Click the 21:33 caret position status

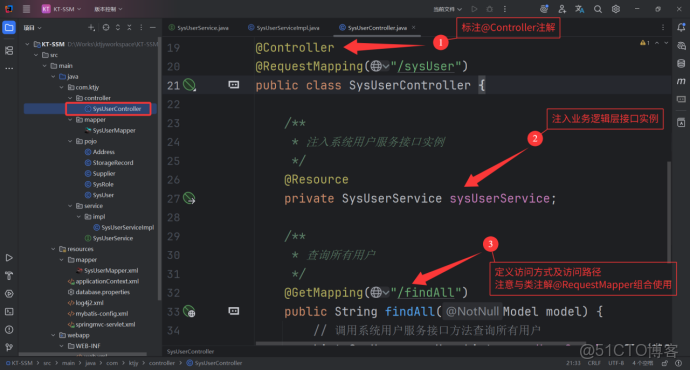click(x=573, y=363)
